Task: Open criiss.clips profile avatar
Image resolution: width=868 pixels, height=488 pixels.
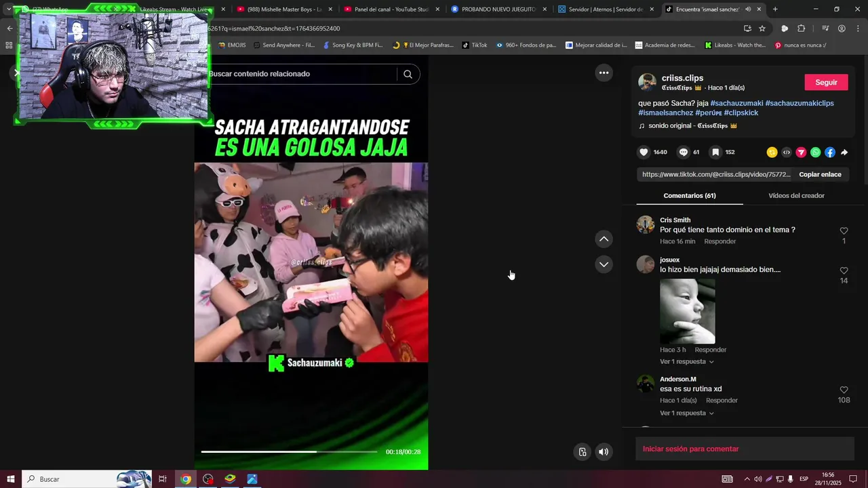Action: pos(647,82)
